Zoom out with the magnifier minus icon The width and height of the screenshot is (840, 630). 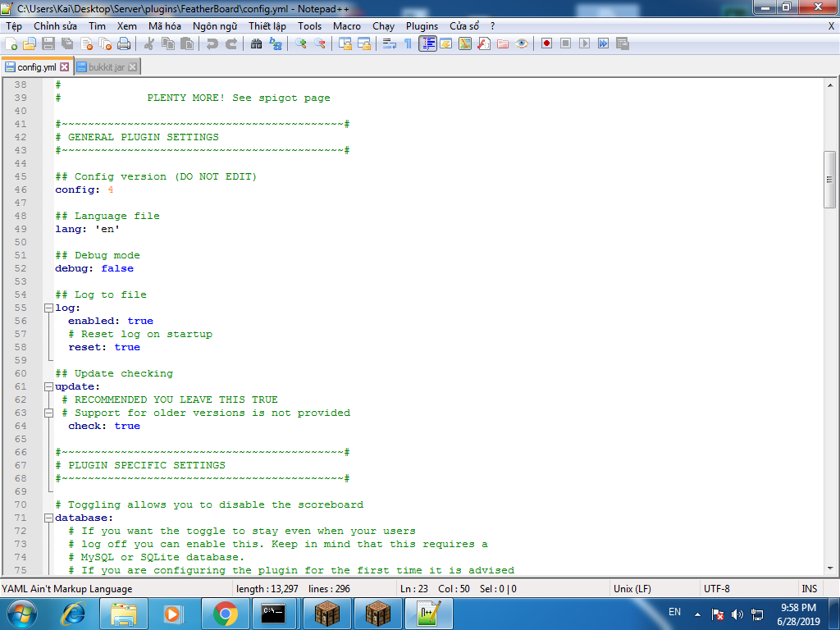coord(320,44)
